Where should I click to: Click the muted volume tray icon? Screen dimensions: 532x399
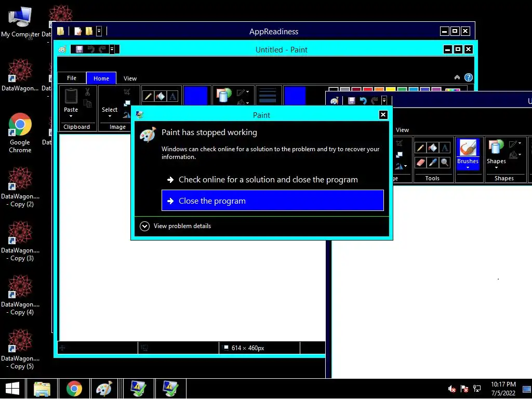[451, 389]
